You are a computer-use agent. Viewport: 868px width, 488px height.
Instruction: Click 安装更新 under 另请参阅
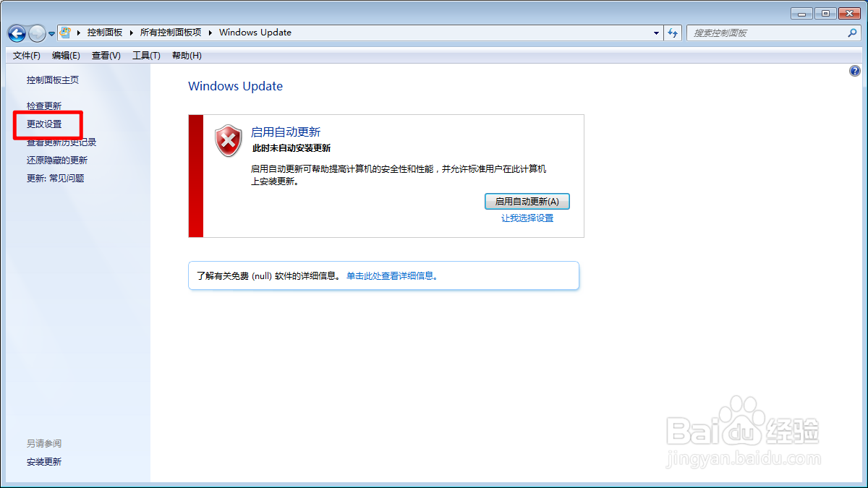pos(44,462)
